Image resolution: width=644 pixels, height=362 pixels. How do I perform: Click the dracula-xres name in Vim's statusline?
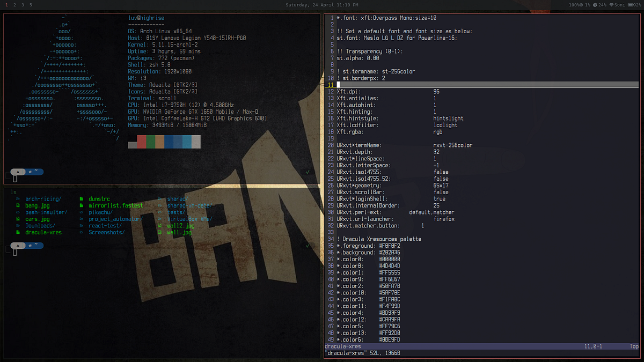(x=342, y=346)
